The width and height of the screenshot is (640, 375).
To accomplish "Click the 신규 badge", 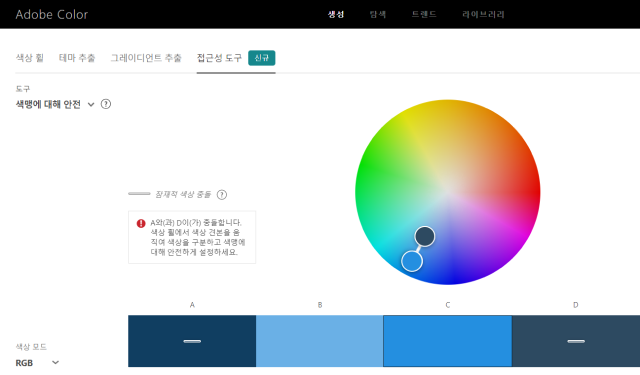I will tap(262, 58).
